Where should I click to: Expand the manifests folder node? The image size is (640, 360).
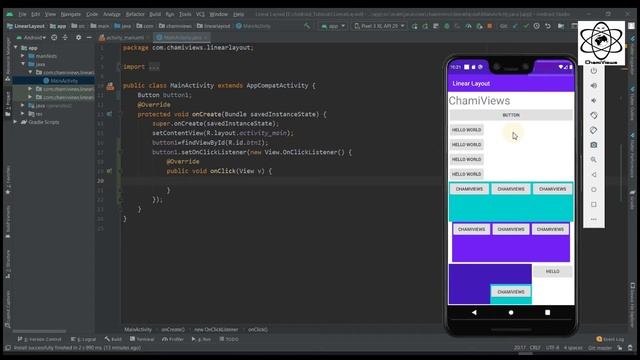pos(23,56)
